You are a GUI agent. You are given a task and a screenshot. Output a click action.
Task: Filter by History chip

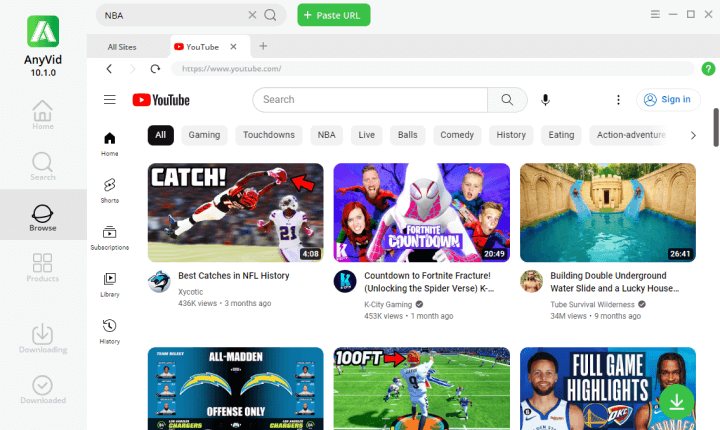pos(511,135)
